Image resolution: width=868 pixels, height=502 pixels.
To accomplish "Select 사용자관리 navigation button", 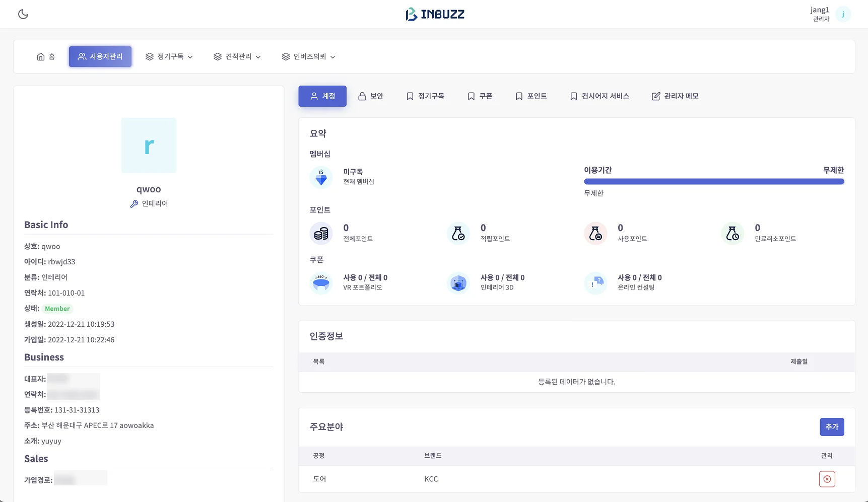I will point(100,56).
